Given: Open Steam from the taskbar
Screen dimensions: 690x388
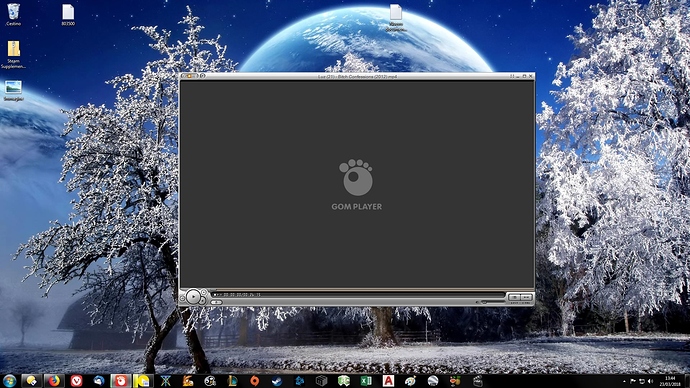Looking at the screenshot, I should click(x=277, y=381).
